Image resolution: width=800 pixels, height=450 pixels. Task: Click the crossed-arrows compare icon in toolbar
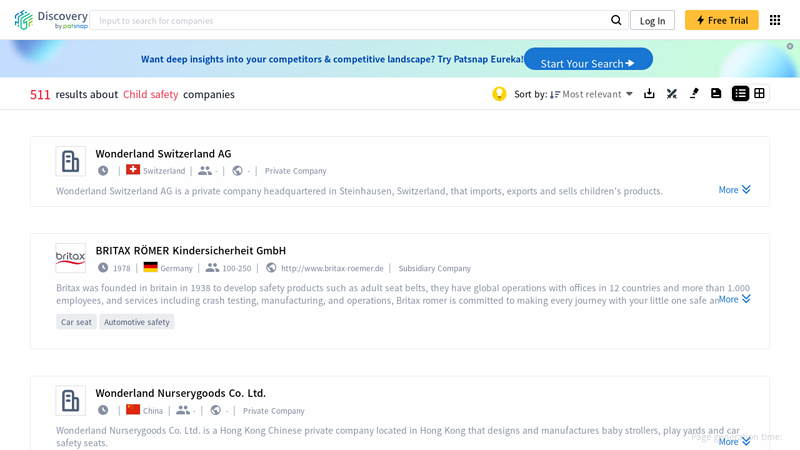coord(672,94)
